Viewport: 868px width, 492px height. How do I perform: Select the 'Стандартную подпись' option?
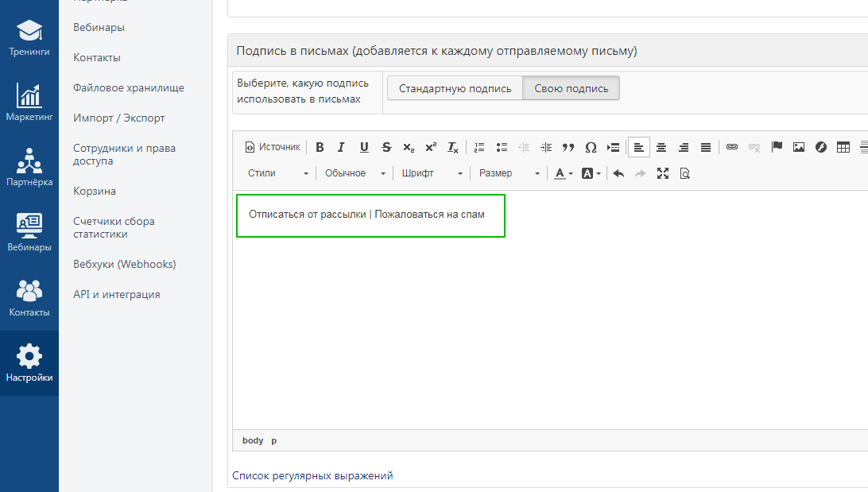455,88
